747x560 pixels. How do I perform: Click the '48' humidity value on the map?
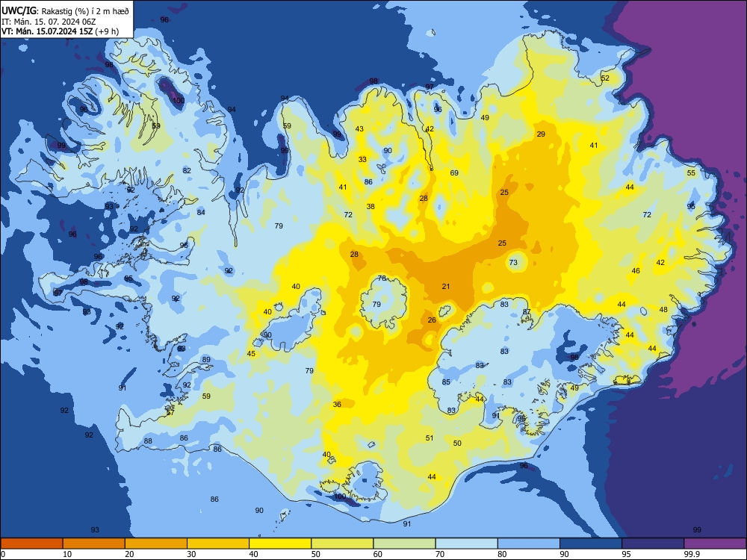[663, 310]
